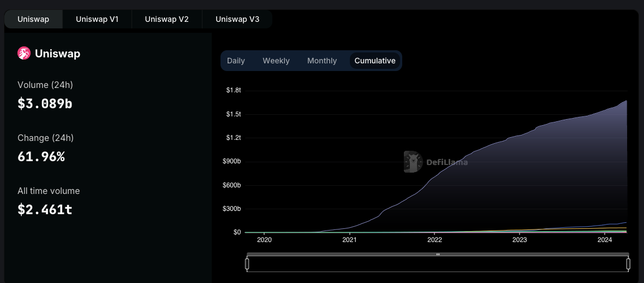The height and width of the screenshot is (283, 644).
Task: Show Monthly volume chart
Action: [x=322, y=61]
